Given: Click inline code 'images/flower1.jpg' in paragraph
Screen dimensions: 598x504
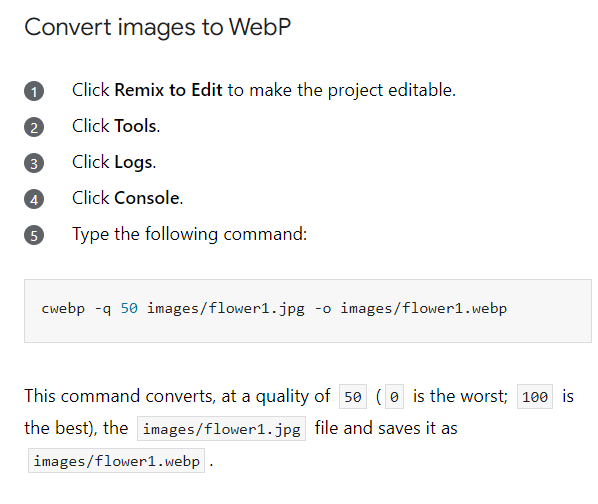Looking at the screenshot, I should coord(222,429).
